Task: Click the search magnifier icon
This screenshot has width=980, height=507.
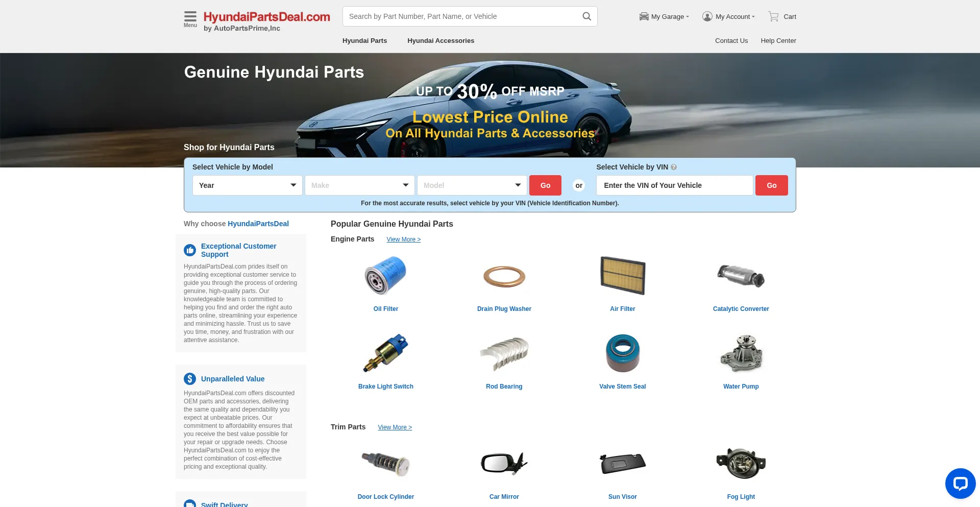Action: point(585,16)
